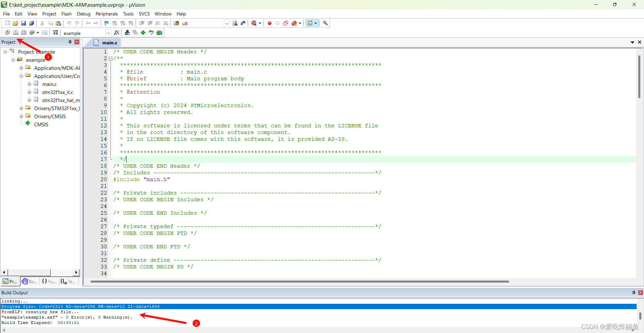
Task: Open Manage Run-Time Environment green diamond icon
Action: [x=143, y=33]
